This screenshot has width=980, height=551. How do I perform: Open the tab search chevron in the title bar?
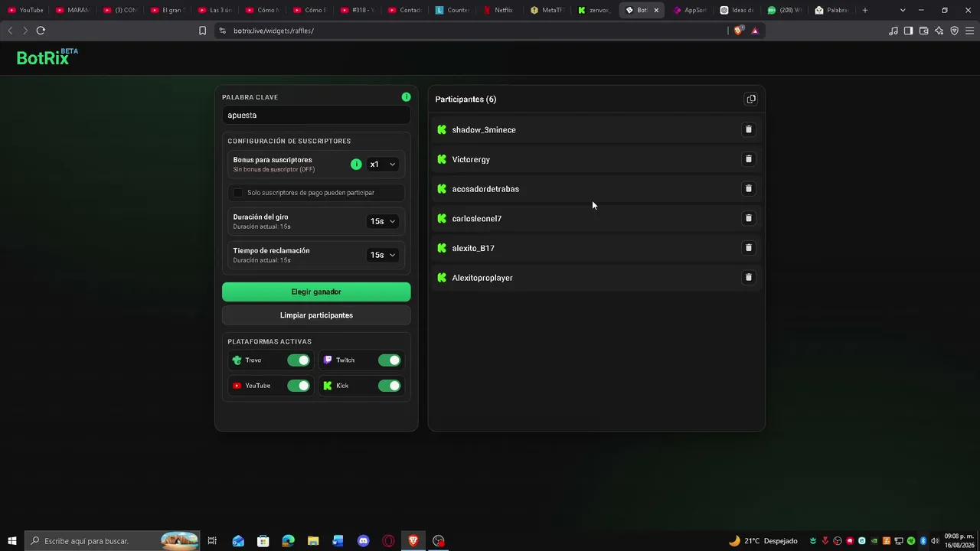coord(903,10)
